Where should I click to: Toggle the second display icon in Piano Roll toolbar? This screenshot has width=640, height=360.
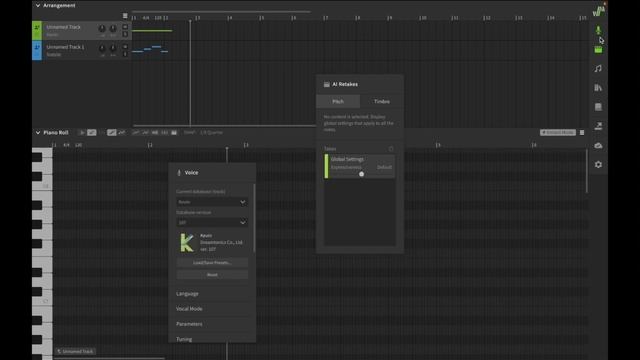pos(145,132)
